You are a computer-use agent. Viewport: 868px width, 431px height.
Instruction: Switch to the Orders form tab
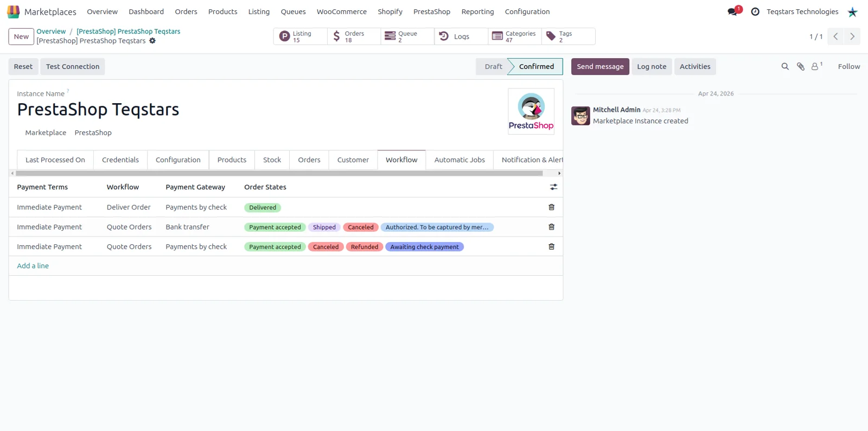[x=309, y=160]
